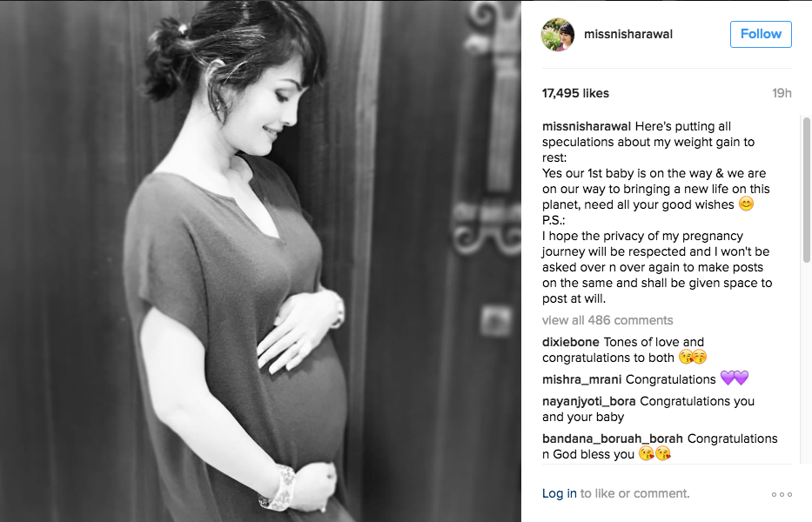Follow the missnisharawal account
This screenshot has height=522, width=812.
pos(761,34)
